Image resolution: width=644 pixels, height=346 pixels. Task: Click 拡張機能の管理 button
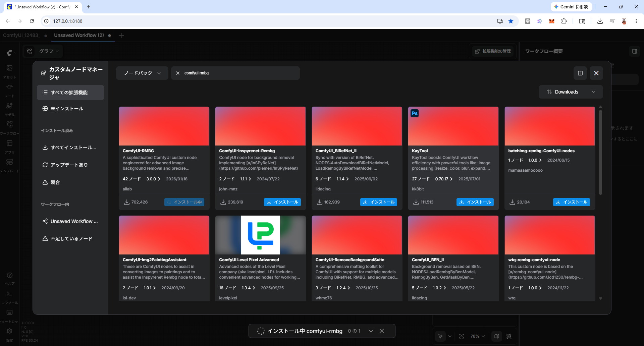click(x=493, y=51)
